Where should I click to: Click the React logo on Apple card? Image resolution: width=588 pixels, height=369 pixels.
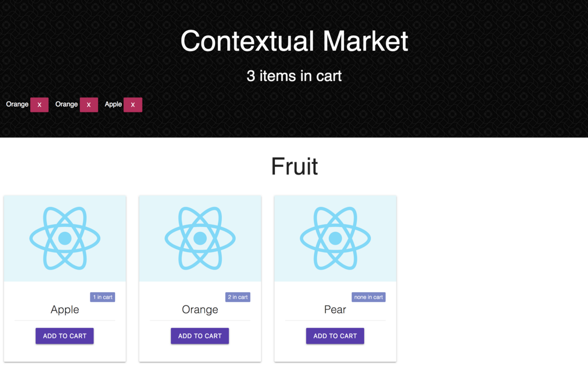65,238
